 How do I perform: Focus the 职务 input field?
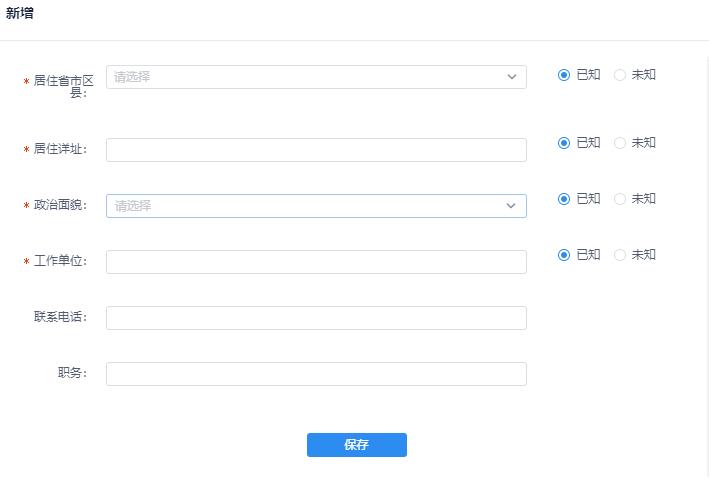click(315, 374)
